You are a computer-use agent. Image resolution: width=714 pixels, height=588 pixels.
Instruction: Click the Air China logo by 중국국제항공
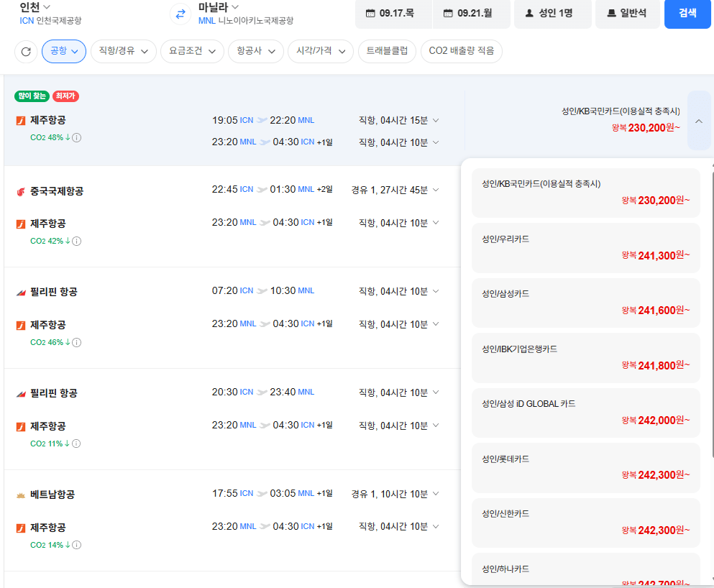coord(21,192)
